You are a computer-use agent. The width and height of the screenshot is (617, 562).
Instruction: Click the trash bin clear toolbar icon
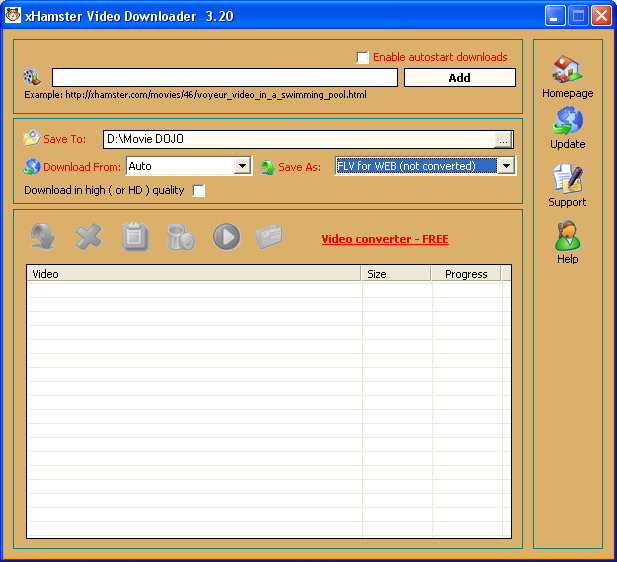pos(181,237)
